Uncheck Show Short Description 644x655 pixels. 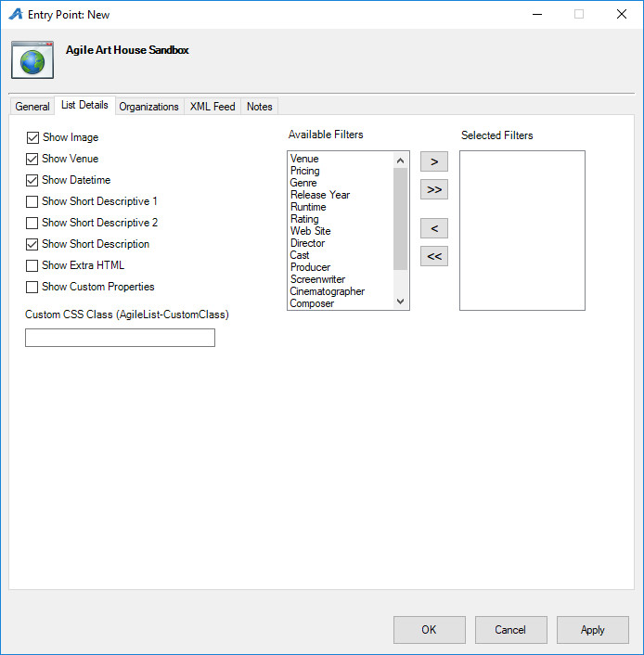coord(32,244)
